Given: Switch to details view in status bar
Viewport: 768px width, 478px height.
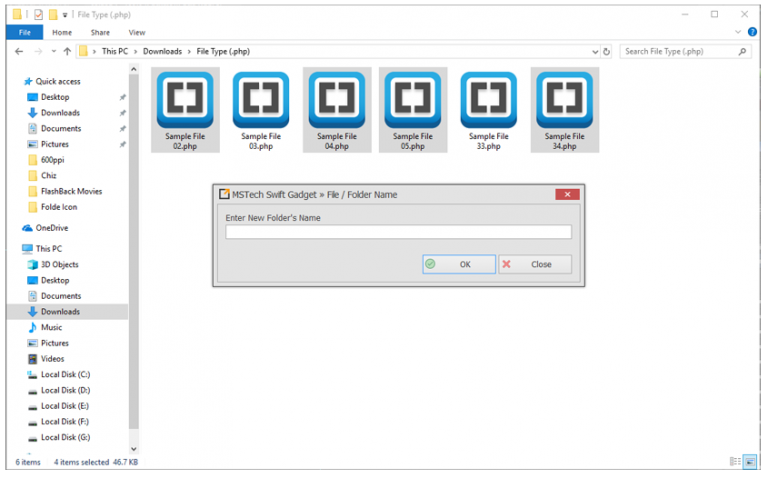Looking at the screenshot, I should click(735, 461).
